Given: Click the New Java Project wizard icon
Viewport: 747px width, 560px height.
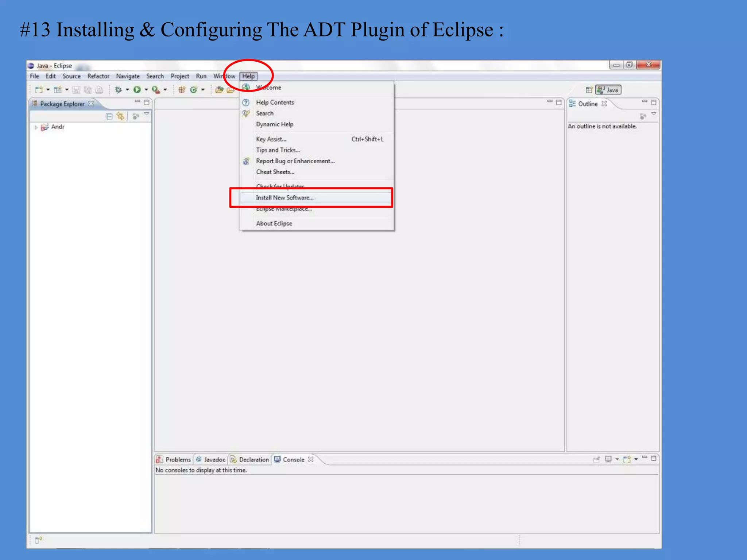Looking at the screenshot, I should (58, 90).
